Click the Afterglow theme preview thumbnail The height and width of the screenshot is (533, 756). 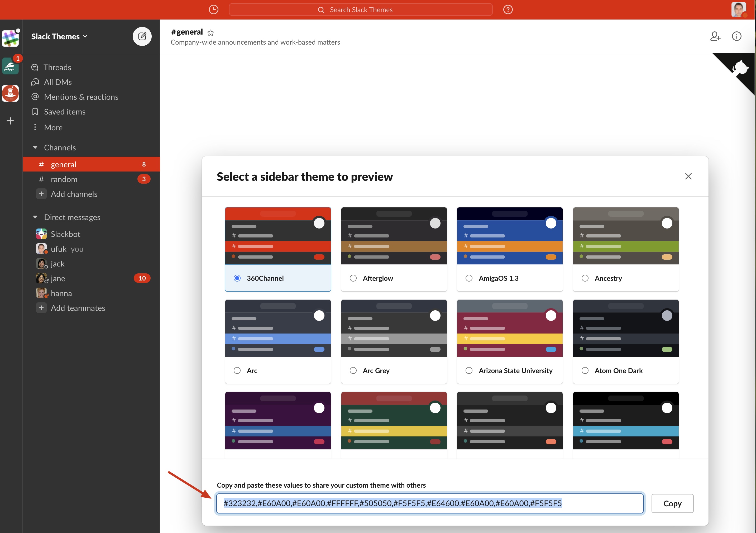(x=394, y=236)
